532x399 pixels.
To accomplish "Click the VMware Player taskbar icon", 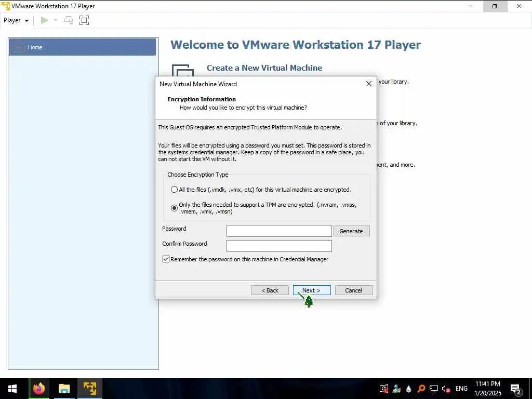I will pos(90,389).
